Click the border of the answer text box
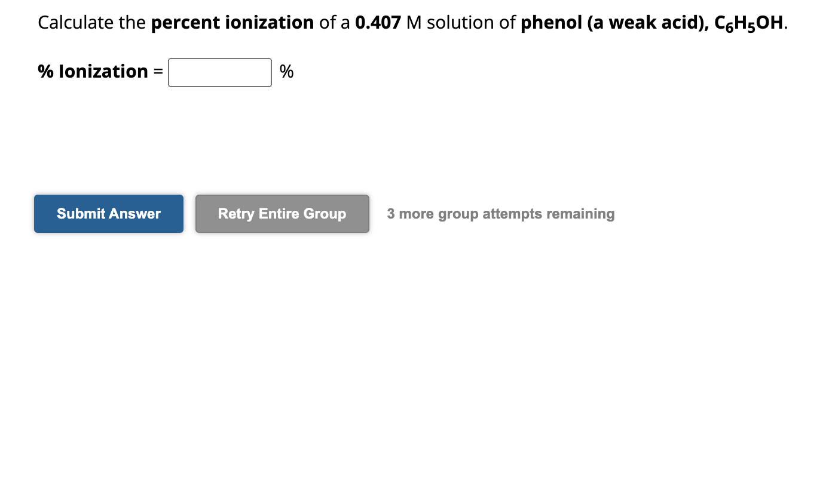Image resolution: width=832 pixels, height=504 pixels. (219, 60)
